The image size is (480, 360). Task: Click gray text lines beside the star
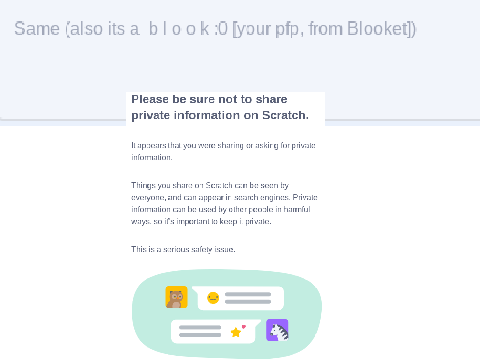pos(200,331)
